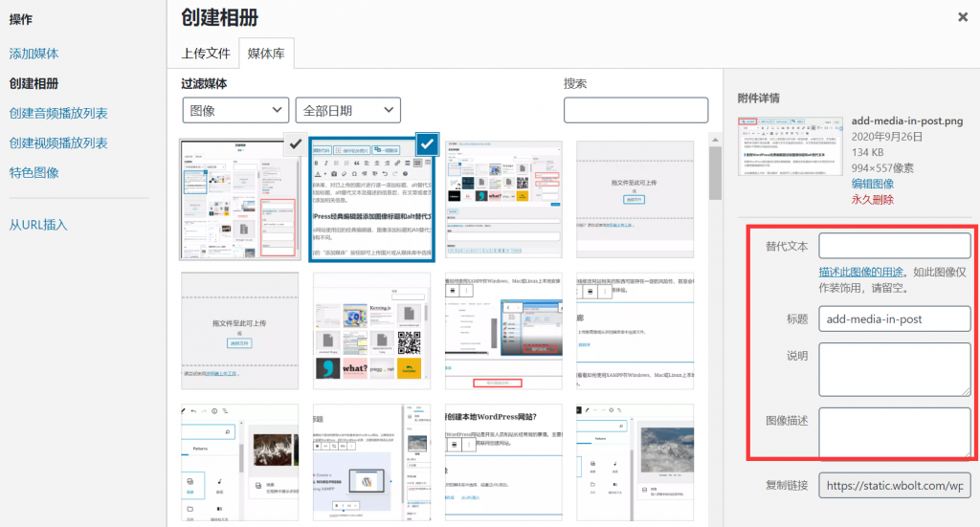Open 创建音频播放列表

[x=58, y=113]
